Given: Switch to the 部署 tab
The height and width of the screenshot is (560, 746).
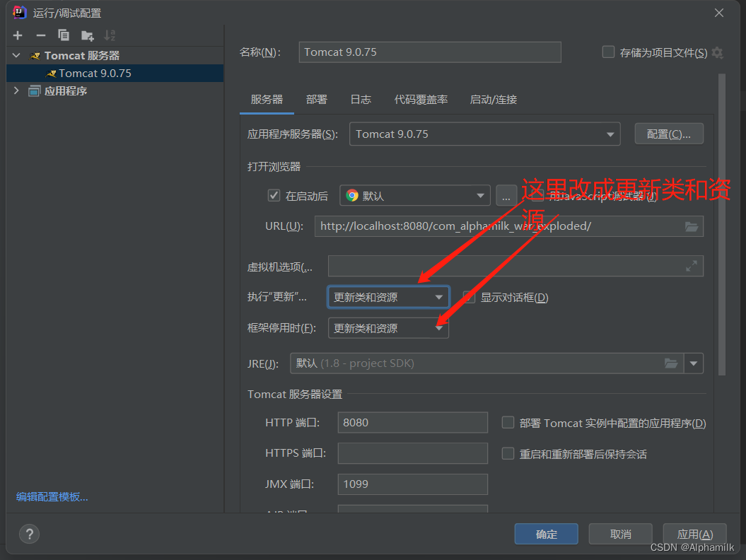Looking at the screenshot, I should tap(316, 100).
